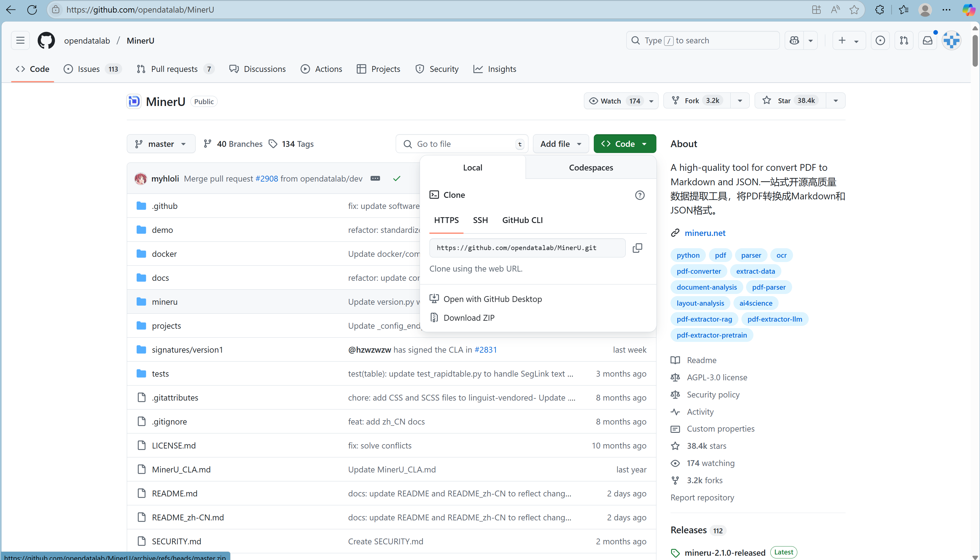Add this page to browser favorites

[x=854, y=10]
